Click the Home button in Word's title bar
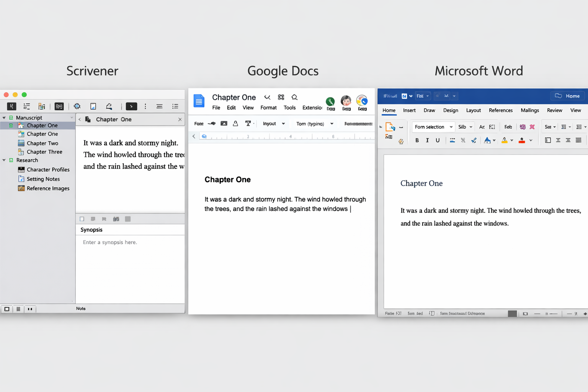This screenshot has height=392, width=588. [567, 96]
